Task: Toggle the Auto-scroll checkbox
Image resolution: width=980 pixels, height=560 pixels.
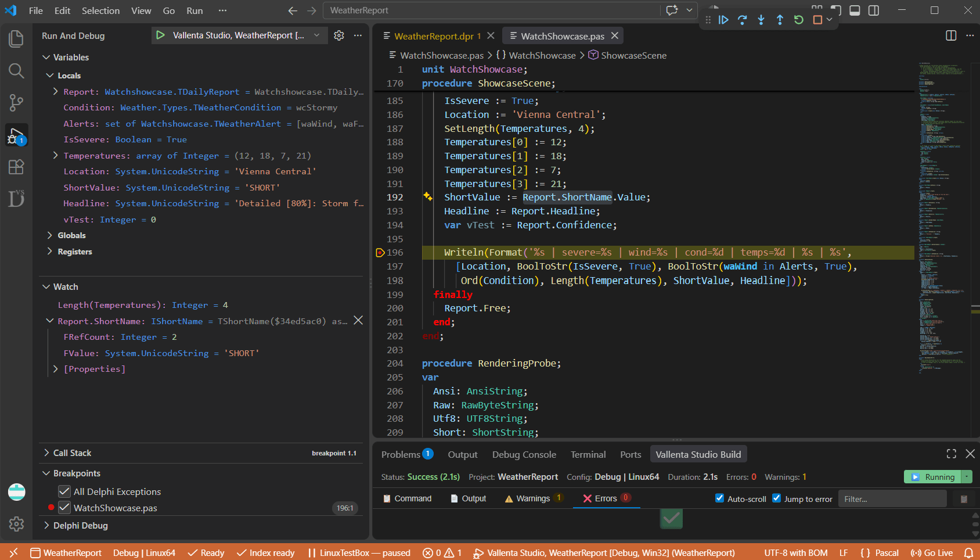Action: pos(720,498)
